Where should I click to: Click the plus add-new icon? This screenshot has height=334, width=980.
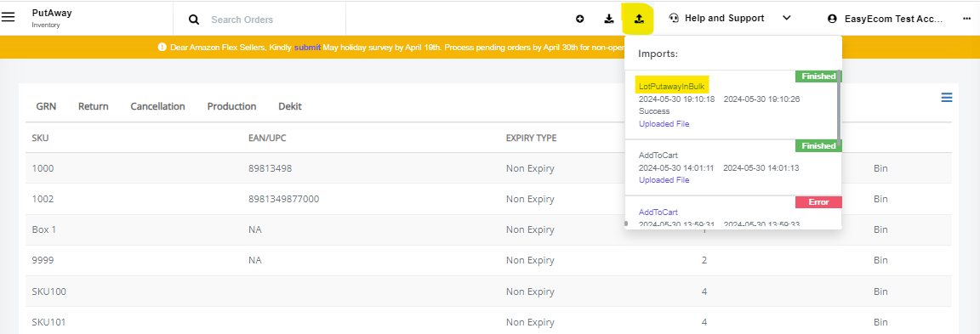click(x=580, y=20)
